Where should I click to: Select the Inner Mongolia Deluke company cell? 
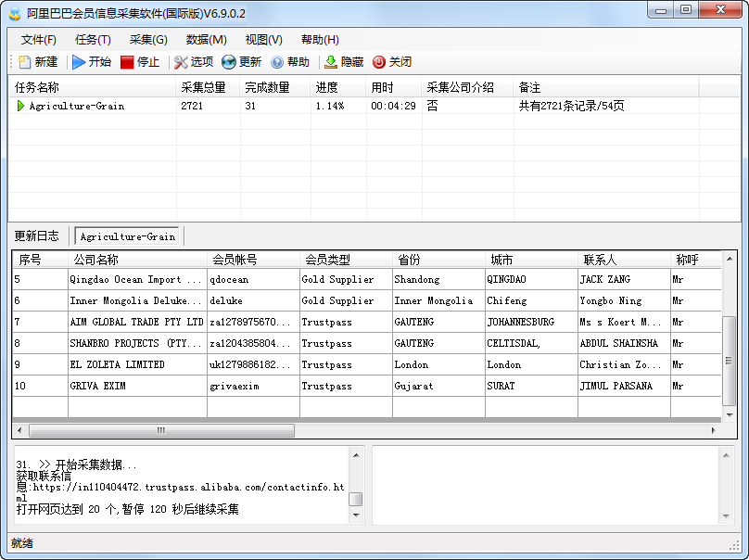(x=137, y=301)
